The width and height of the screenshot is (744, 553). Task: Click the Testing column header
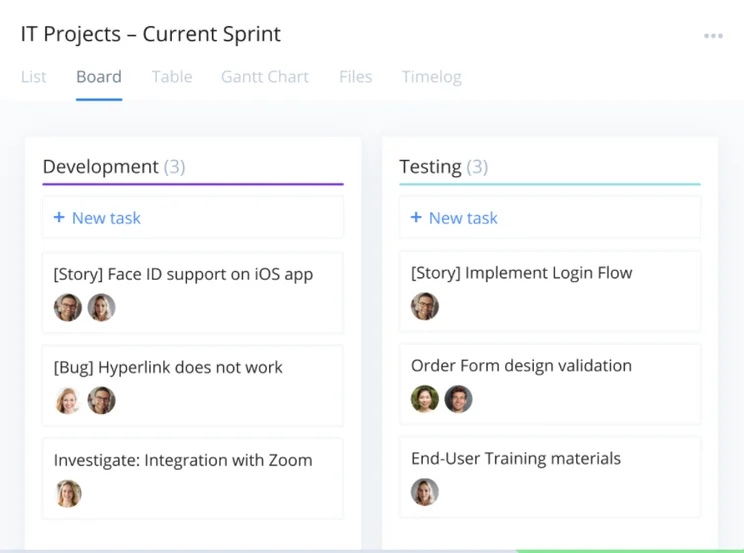pyautogui.click(x=430, y=167)
